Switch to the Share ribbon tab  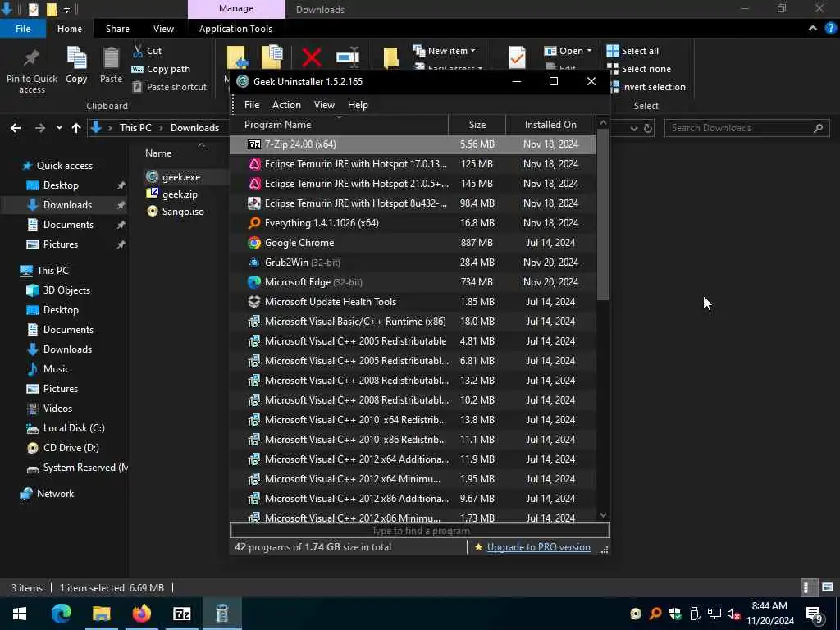(117, 29)
